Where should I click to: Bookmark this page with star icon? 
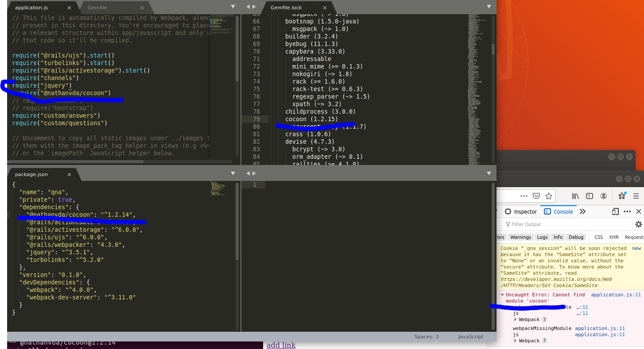coord(548,196)
